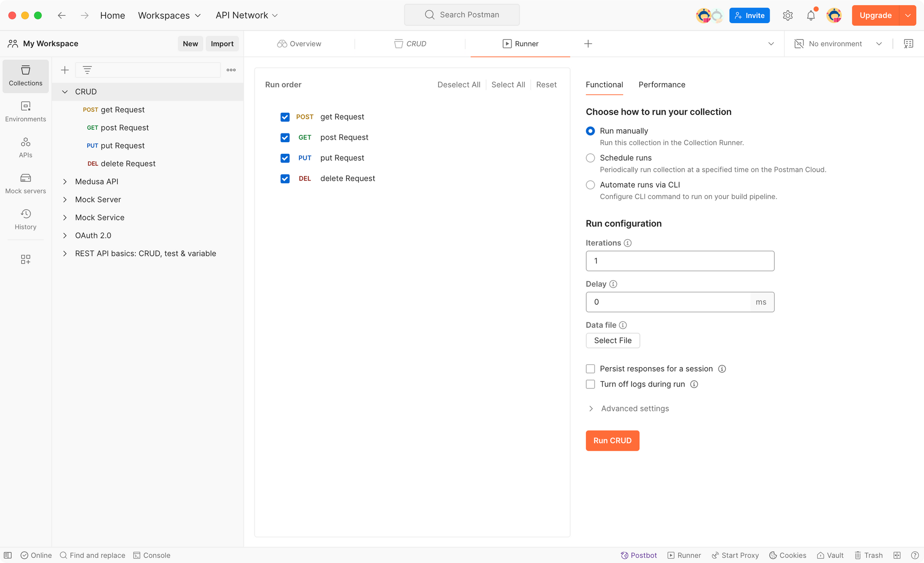Click the Environments sidebar icon
This screenshot has height=563, width=924.
26,111
